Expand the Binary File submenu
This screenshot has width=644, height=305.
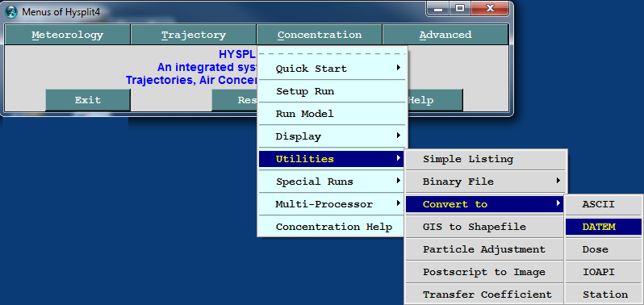[x=486, y=182]
